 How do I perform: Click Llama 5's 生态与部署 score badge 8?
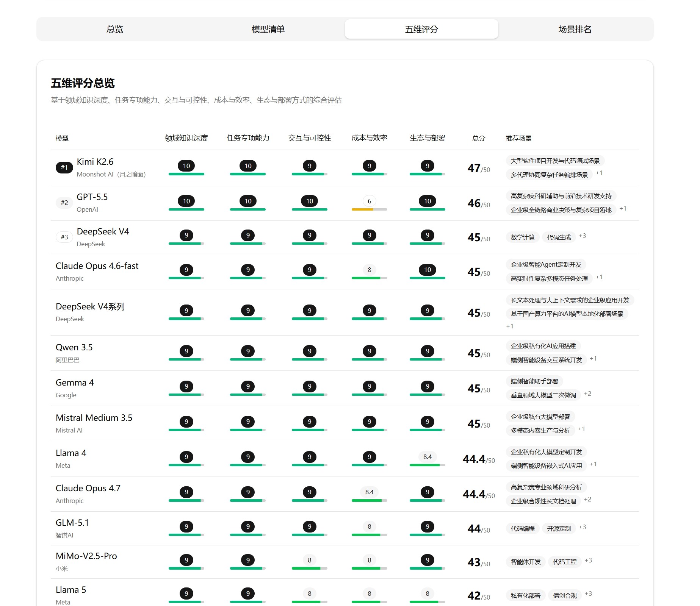428,594
